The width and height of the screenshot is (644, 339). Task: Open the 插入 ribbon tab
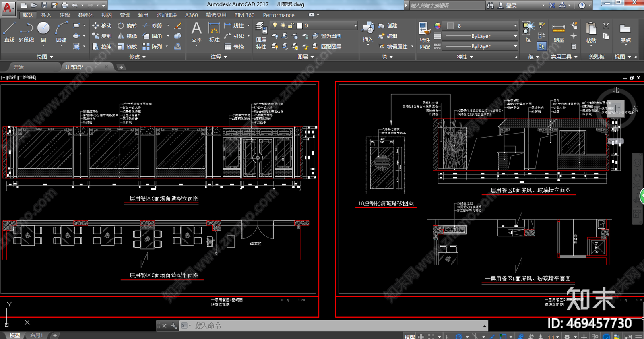click(46, 15)
